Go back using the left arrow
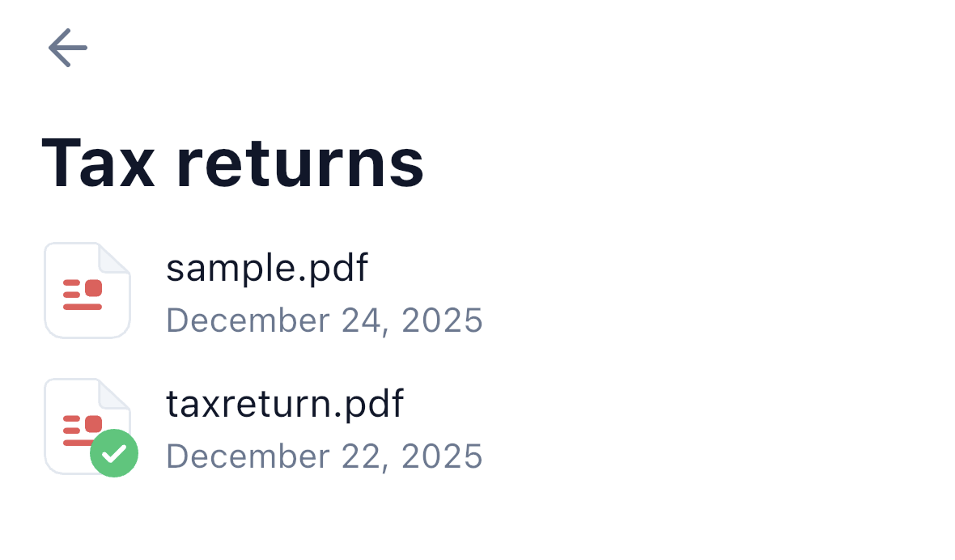955x560 pixels. click(68, 48)
